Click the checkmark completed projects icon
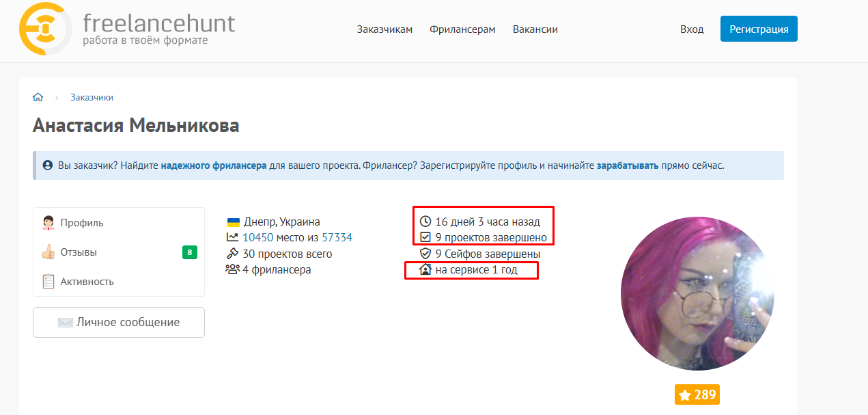This screenshot has width=868, height=415. pyautogui.click(x=425, y=238)
